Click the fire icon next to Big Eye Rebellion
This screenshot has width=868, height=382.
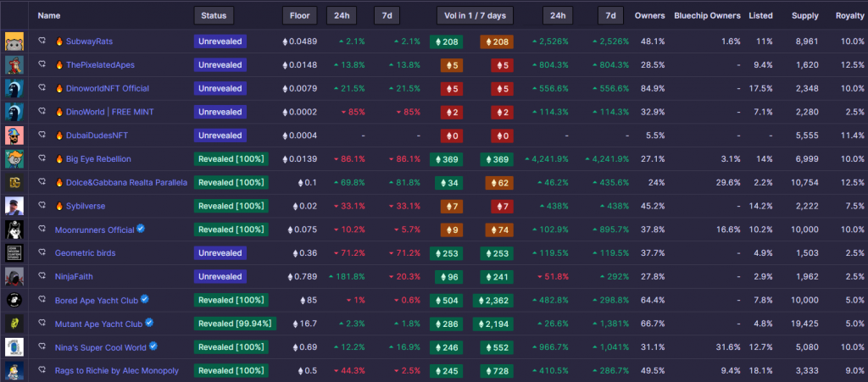pos(59,158)
